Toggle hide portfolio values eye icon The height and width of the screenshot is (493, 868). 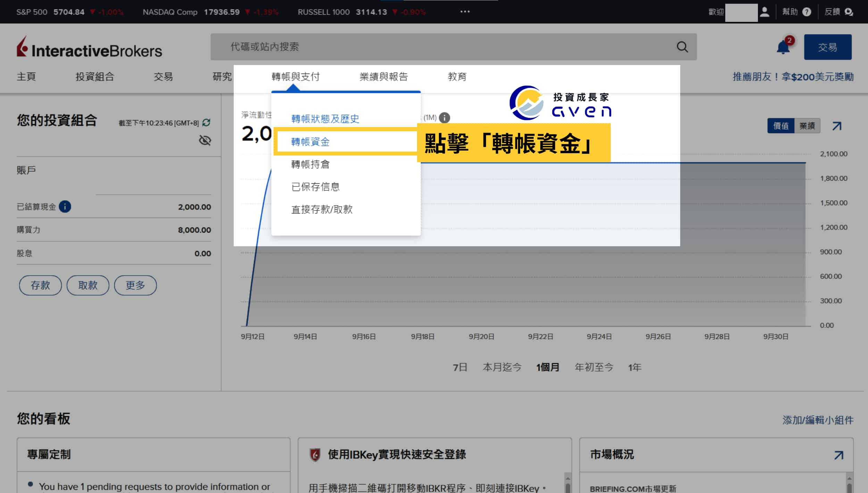pos(205,140)
